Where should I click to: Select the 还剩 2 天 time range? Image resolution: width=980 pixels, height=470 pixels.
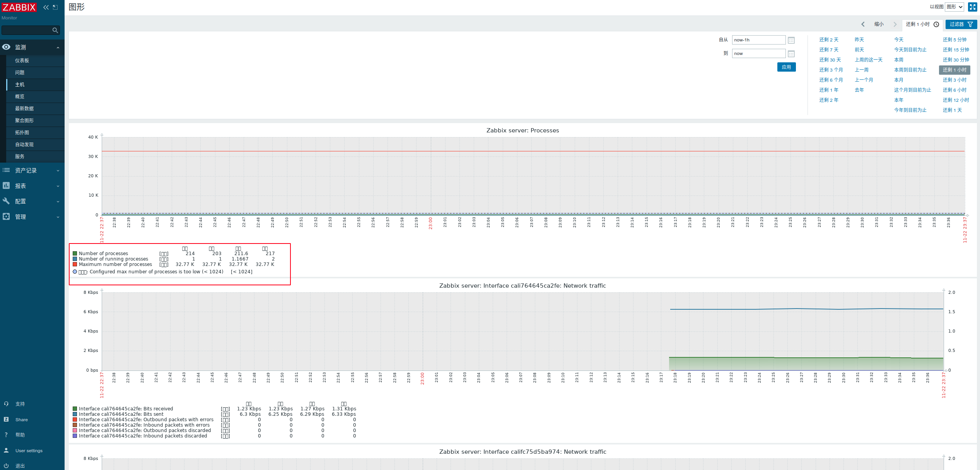tap(829, 40)
